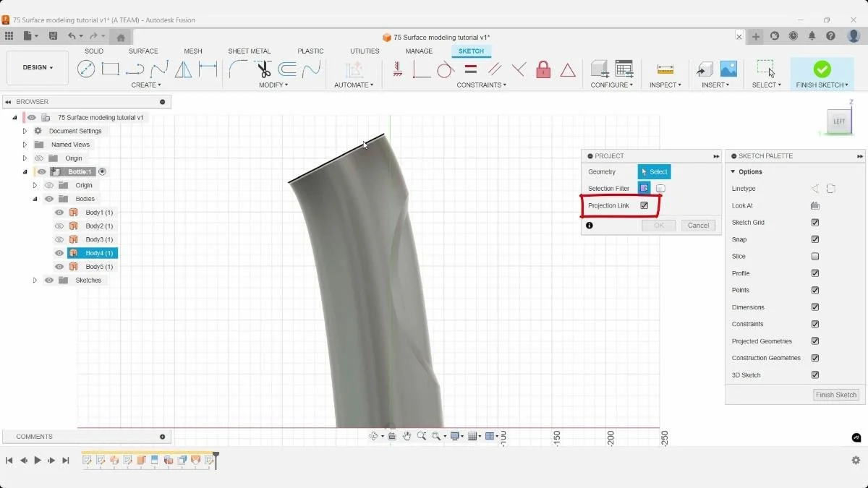The image size is (868, 488).
Task: Expand the Named Views tree node
Action: tap(25, 145)
